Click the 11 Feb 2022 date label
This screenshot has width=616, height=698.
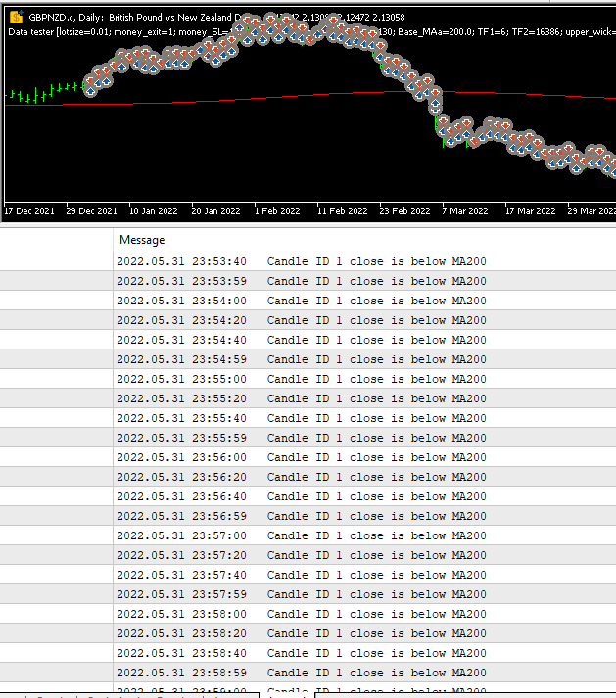point(342,211)
